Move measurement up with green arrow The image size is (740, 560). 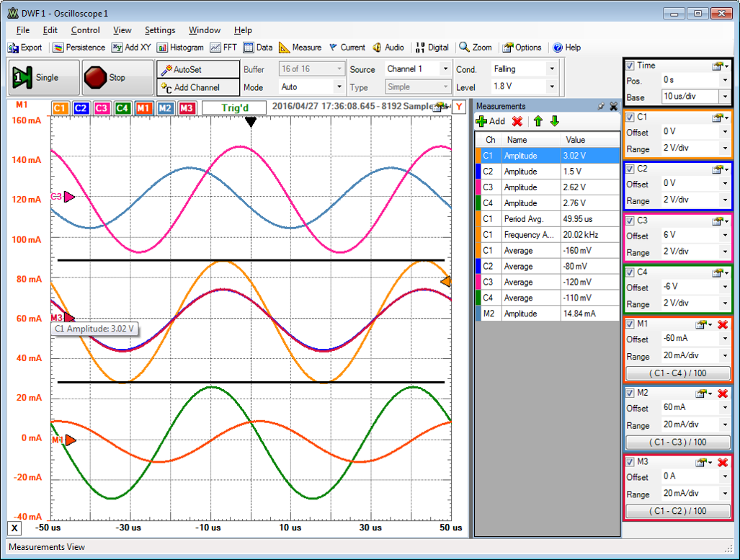point(538,121)
